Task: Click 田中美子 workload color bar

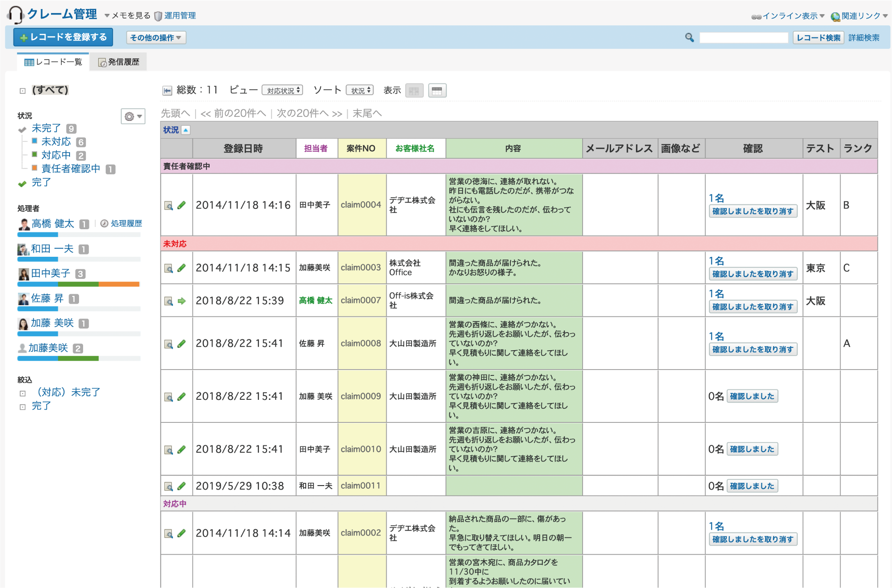Action: click(x=79, y=284)
